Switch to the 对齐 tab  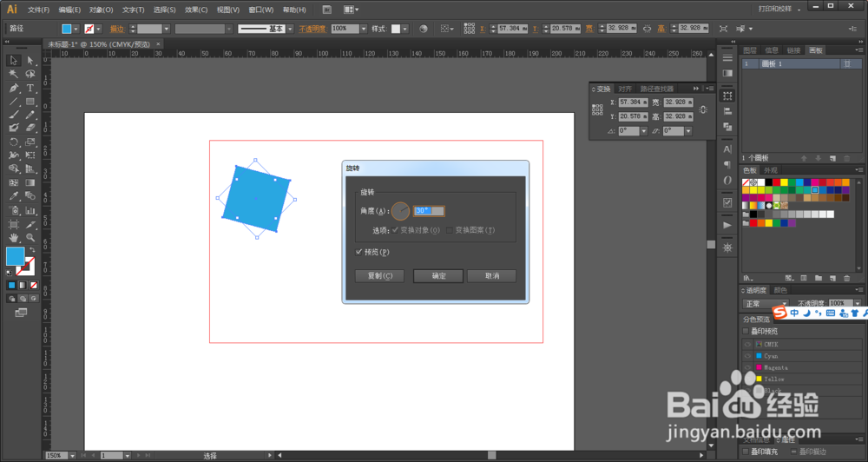[625, 89]
